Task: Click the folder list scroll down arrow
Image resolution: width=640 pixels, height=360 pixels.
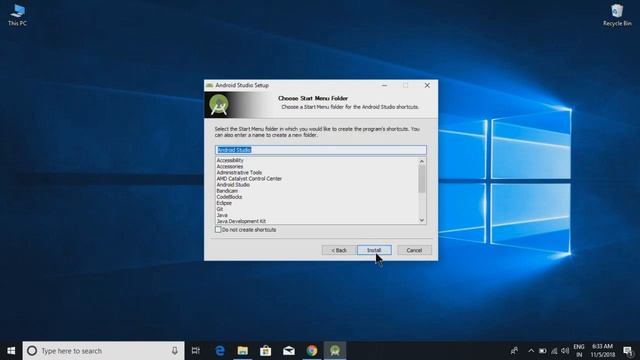Action: point(422,220)
